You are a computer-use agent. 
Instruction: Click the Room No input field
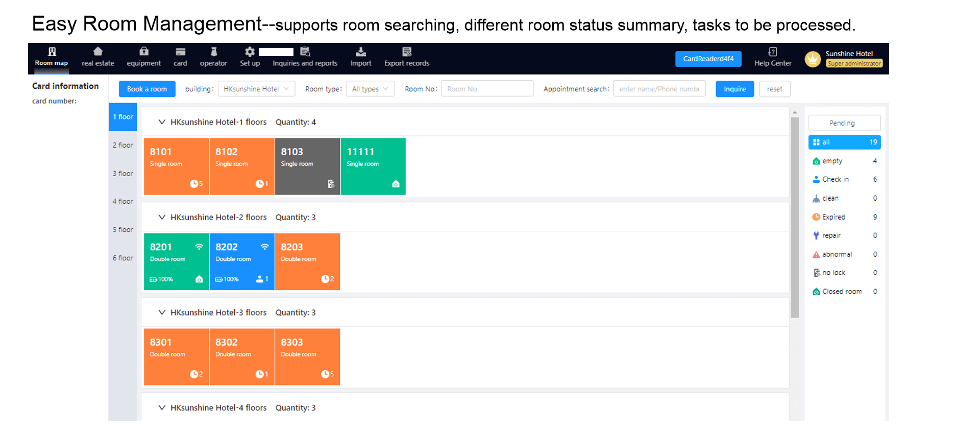pos(487,89)
